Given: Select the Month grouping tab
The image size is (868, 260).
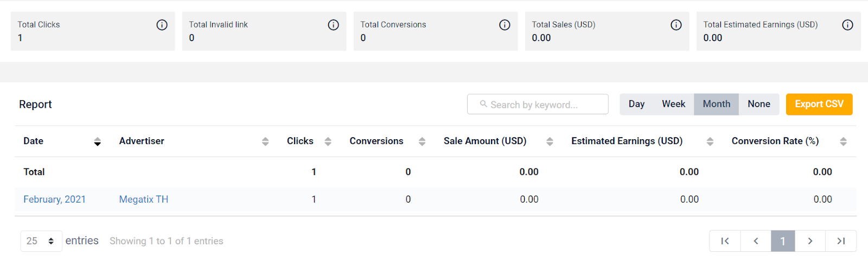Looking at the screenshot, I should click(x=716, y=104).
